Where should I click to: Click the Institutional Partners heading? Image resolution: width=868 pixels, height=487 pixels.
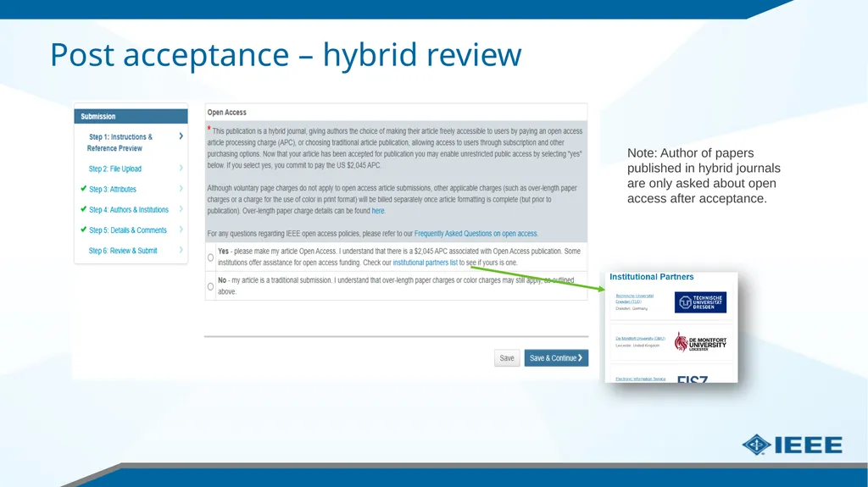652,277
